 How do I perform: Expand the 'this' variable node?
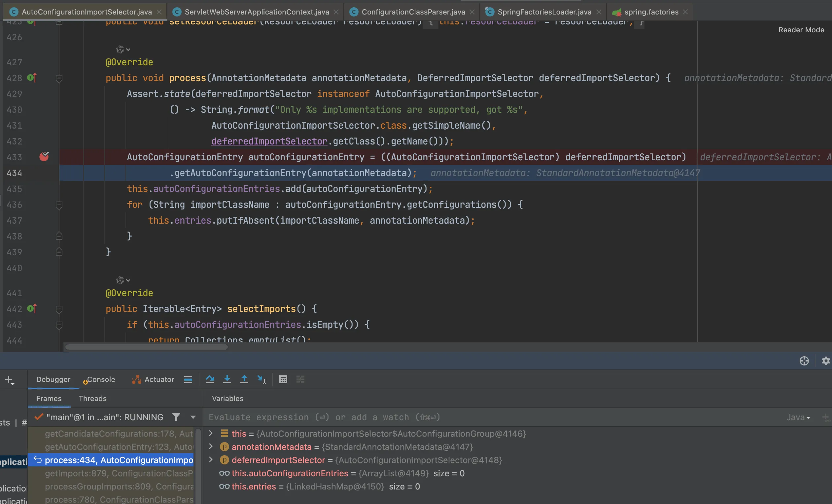[x=211, y=433]
